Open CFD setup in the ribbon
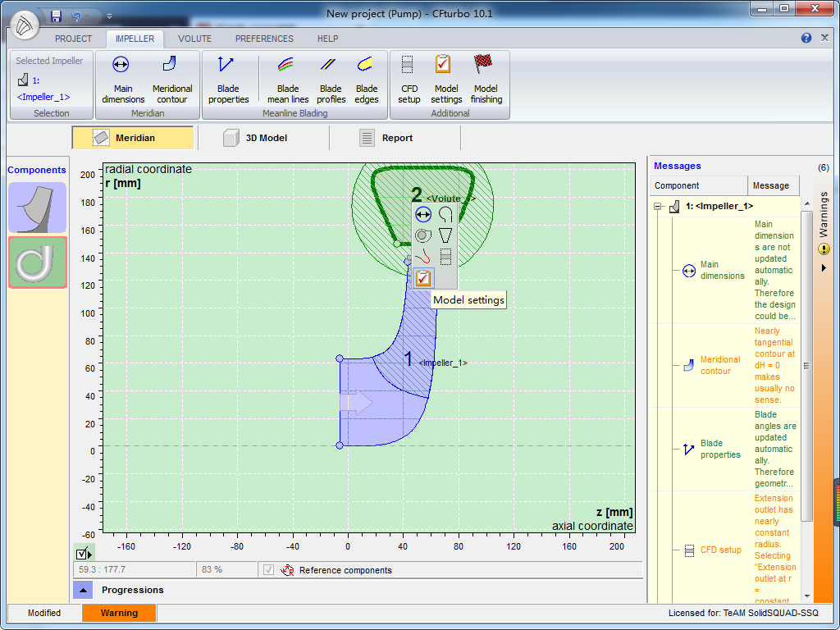Screen dimensions: 840x630 [409, 80]
